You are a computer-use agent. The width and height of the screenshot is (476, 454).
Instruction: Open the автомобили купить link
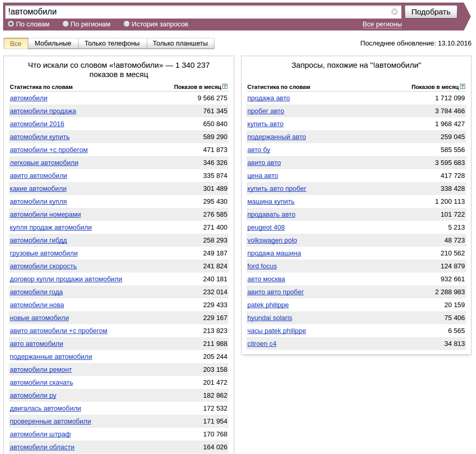(40, 137)
